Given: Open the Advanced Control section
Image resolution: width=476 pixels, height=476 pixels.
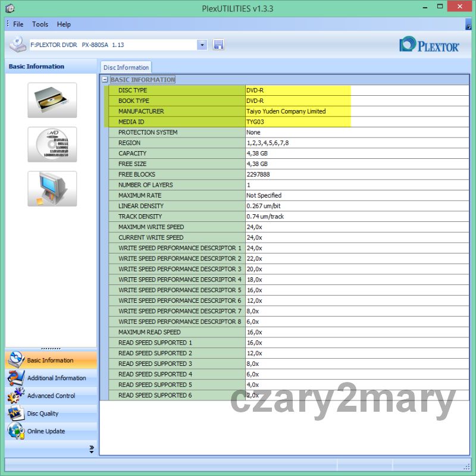Looking at the screenshot, I should 51,396.
